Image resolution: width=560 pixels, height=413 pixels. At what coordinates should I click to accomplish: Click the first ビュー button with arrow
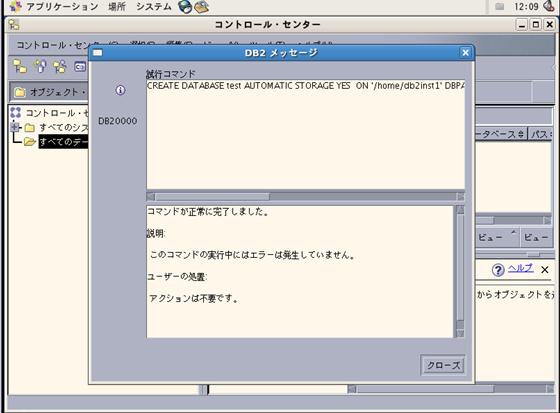[497, 237]
